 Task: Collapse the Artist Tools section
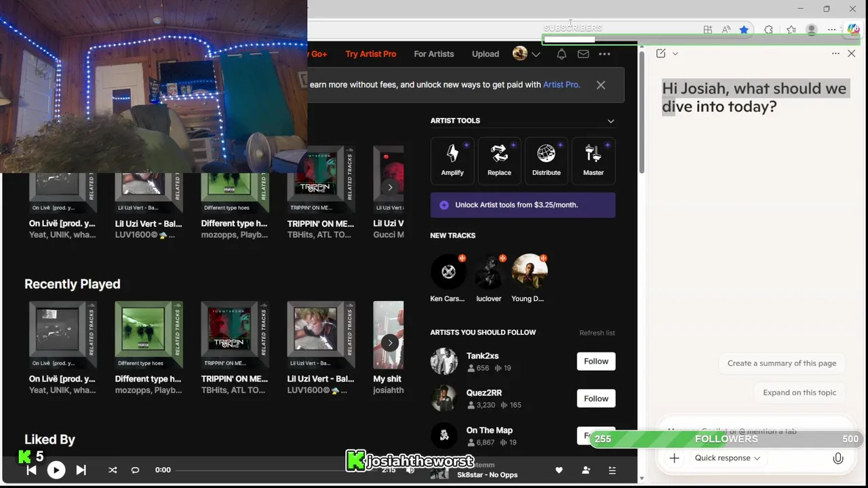(x=610, y=121)
